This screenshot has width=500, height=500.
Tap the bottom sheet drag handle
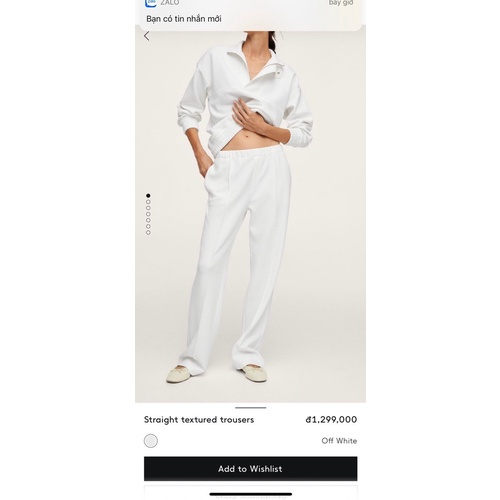(x=250, y=408)
